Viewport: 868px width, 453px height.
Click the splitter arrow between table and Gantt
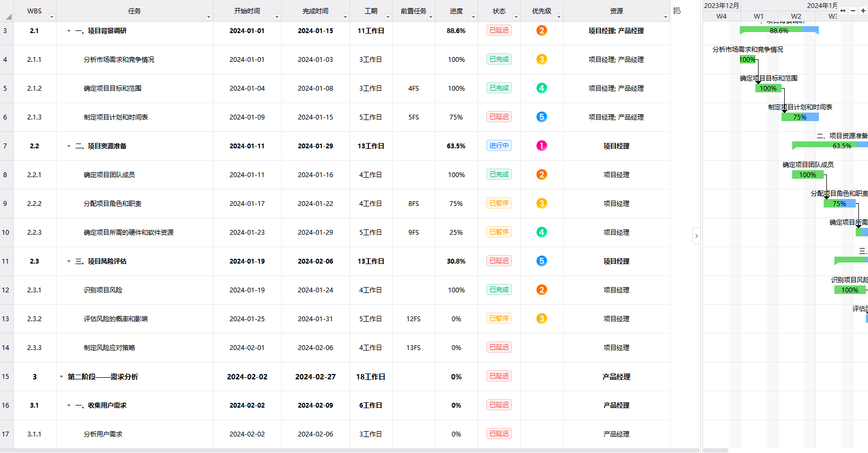tap(696, 236)
